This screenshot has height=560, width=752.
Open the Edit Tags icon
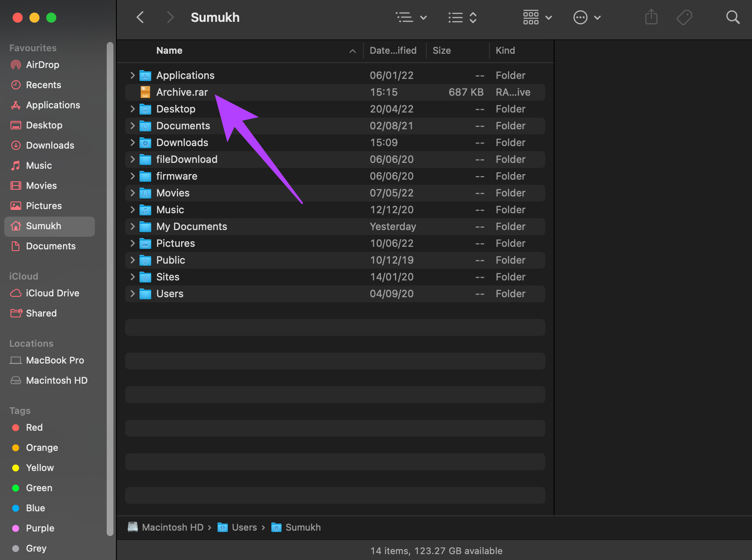tap(684, 18)
